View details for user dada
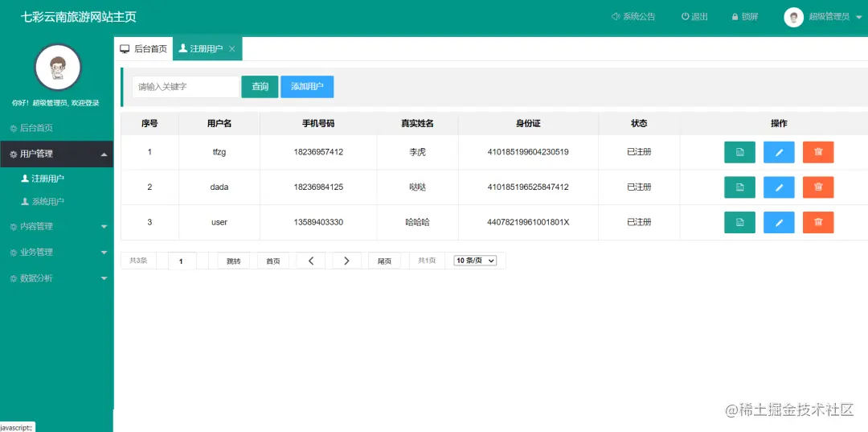 (x=739, y=187)
